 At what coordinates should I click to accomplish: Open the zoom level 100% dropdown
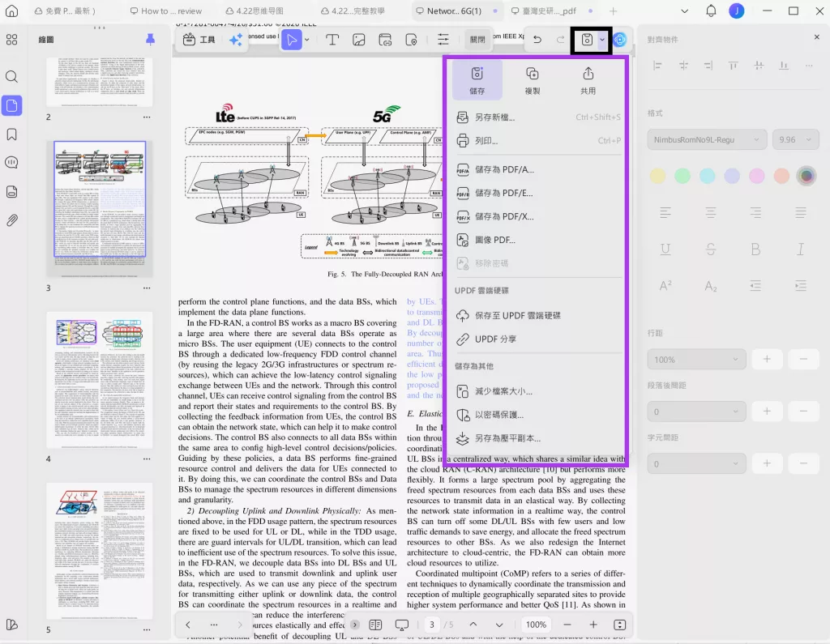click(x=536, y=625)
